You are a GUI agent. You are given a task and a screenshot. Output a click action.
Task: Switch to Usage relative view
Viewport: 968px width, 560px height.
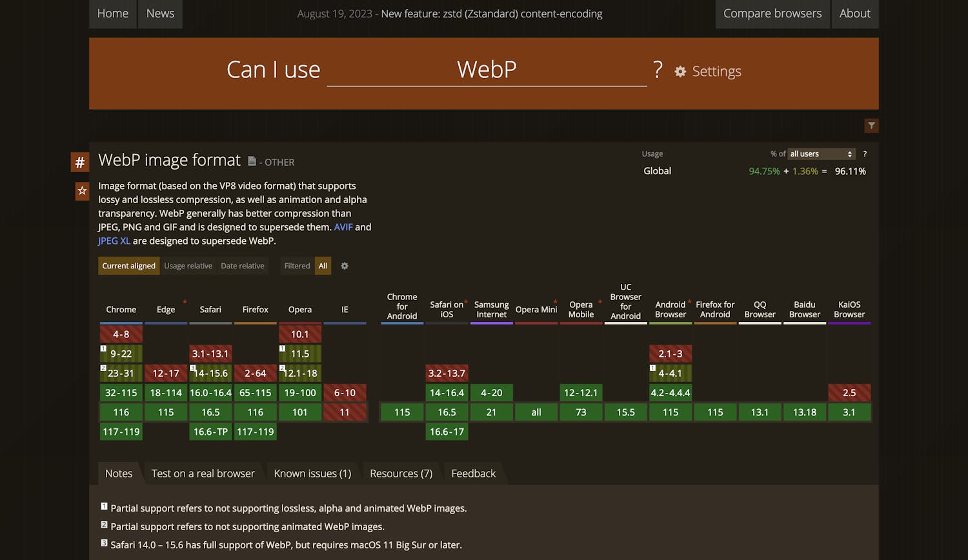pyautogui.click(x=188, y=266)
